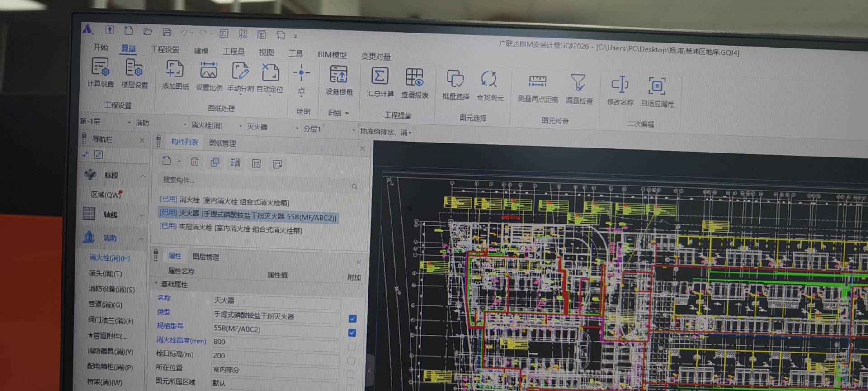The image size is (868, 391).
Task: Click 查找图元 find element tool
Action: pos(490,86)
